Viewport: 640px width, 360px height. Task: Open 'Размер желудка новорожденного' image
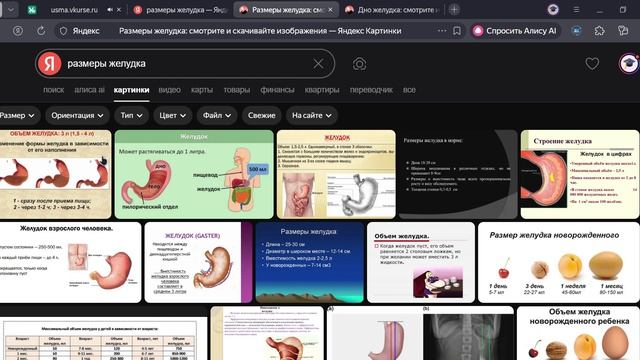tap(559, 262)
